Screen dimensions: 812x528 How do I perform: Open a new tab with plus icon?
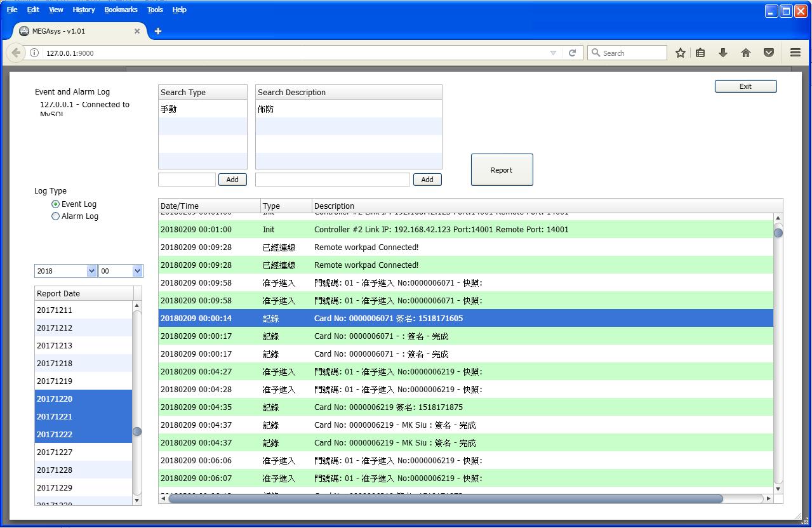pos(158,31)
